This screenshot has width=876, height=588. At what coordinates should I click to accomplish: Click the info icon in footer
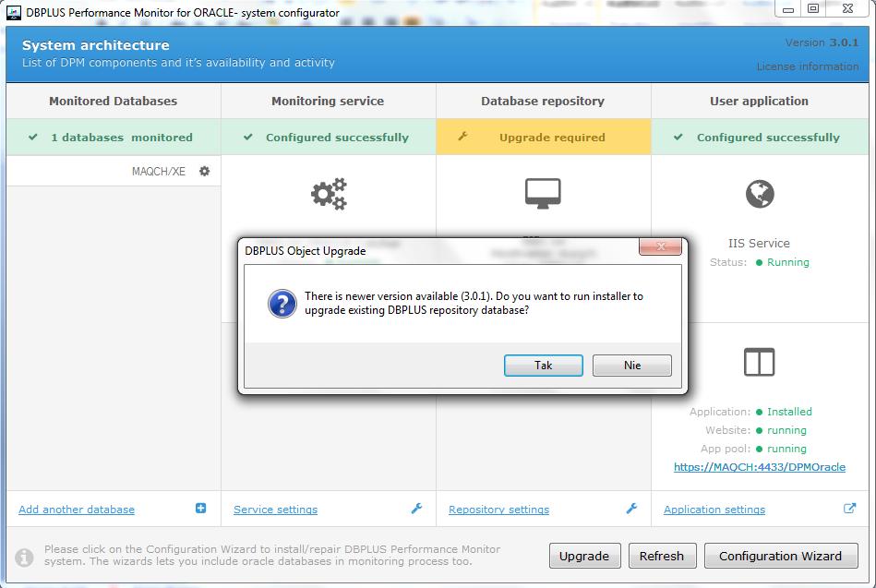tap(24, 558)
